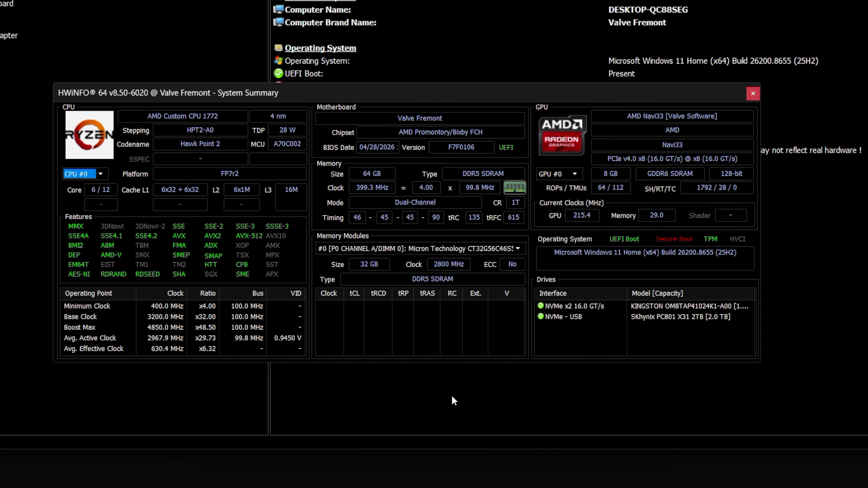Click the tRCD column header
The height and width of the screenshot is (488, 868).
[378, 293]
